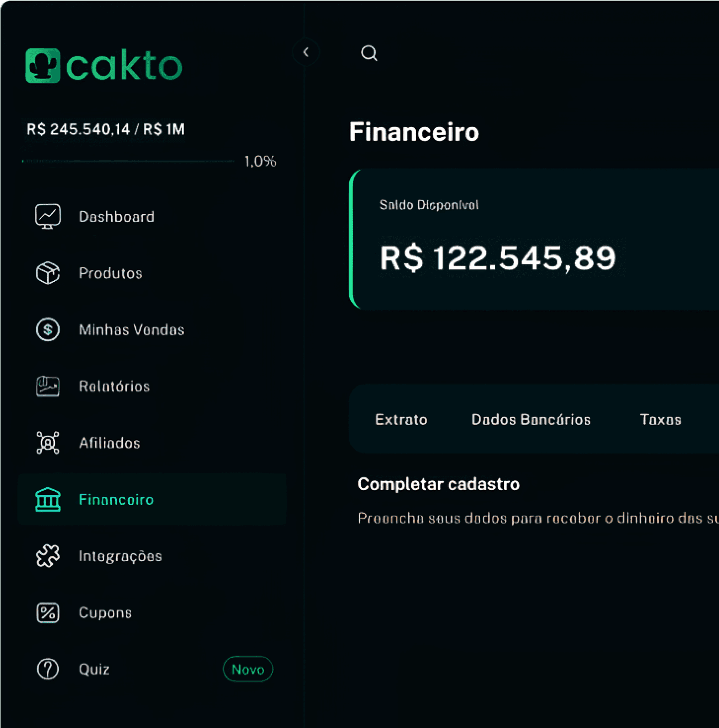Screen dimensions: 719x728
Task: Select the Minhas Vendas dollar icon
Action: pyautogui.click(x=48, y=329)
